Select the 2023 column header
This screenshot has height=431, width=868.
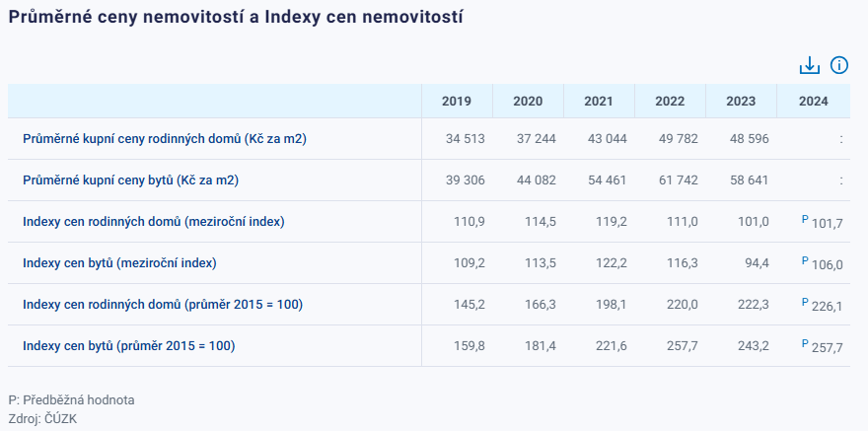(x=741, y=102)
